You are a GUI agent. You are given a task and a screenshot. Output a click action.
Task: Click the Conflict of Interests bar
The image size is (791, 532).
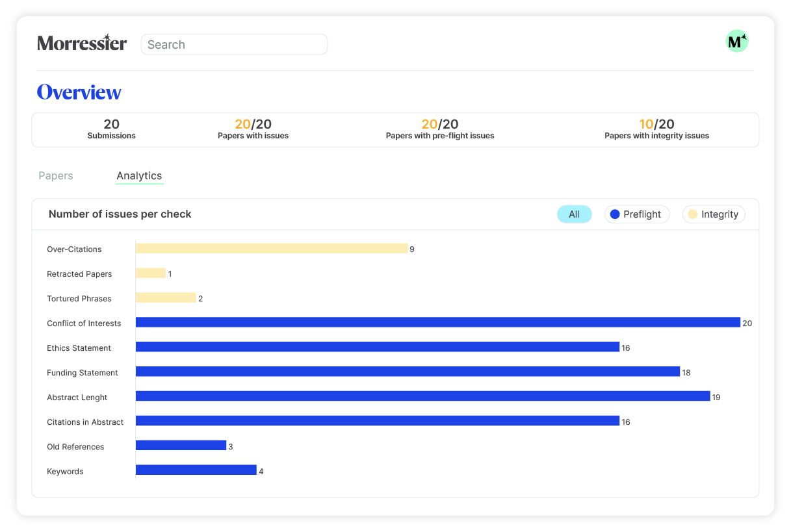pyautogui.click(x=438, y=322)
